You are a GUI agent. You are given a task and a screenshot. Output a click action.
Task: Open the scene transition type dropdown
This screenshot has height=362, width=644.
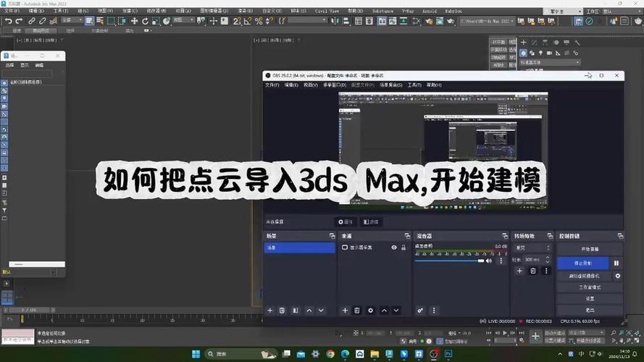[532, 248]
